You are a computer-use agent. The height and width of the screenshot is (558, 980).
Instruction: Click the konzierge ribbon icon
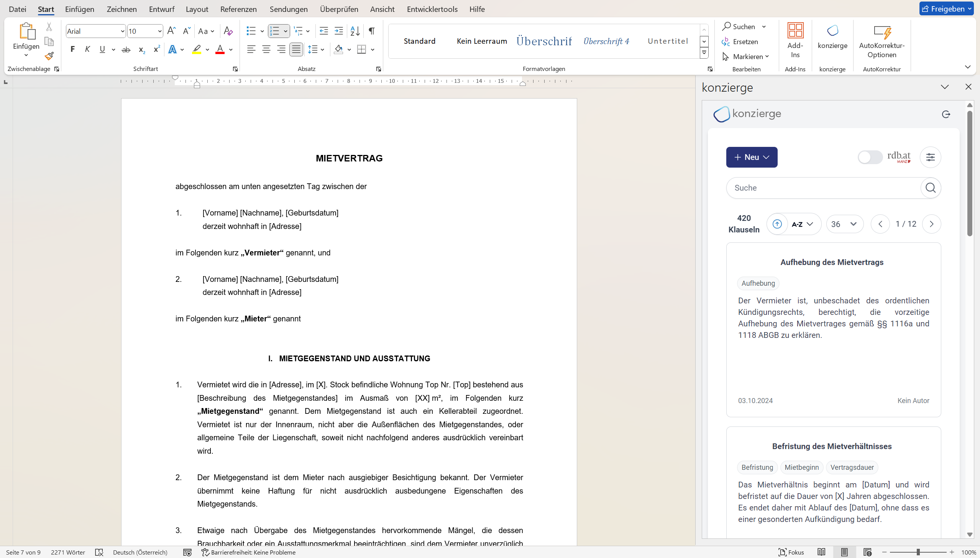[x=832, y=36]
